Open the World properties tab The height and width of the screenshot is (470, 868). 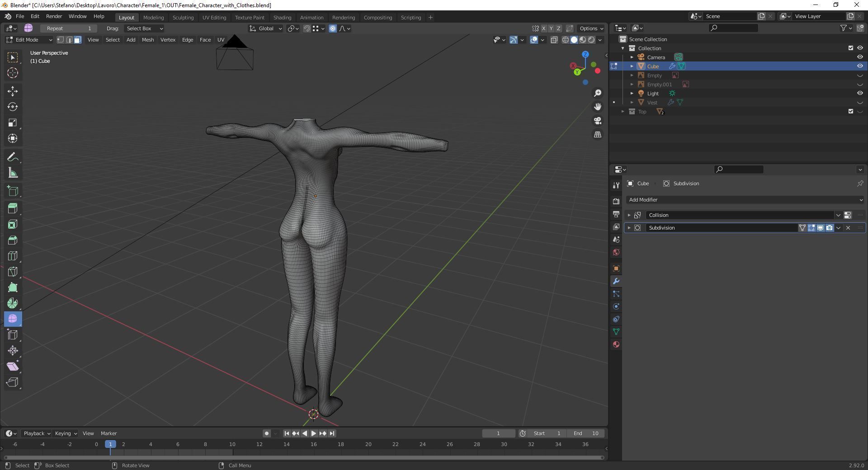point(616,252)
